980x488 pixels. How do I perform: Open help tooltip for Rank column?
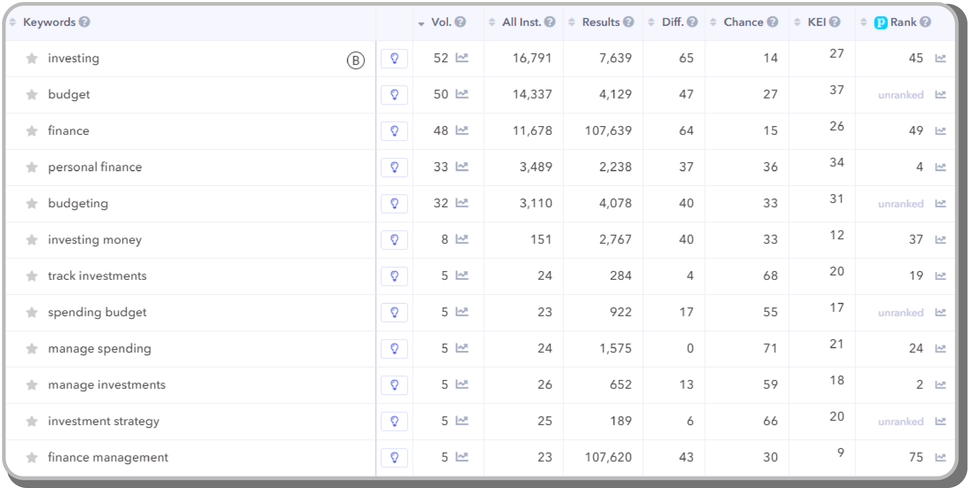coord(926,22)
